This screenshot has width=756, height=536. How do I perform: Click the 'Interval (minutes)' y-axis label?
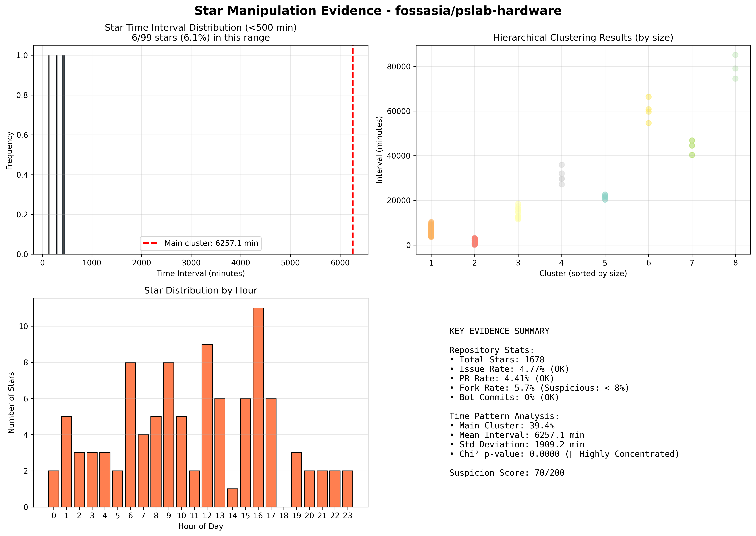(379, 149)
